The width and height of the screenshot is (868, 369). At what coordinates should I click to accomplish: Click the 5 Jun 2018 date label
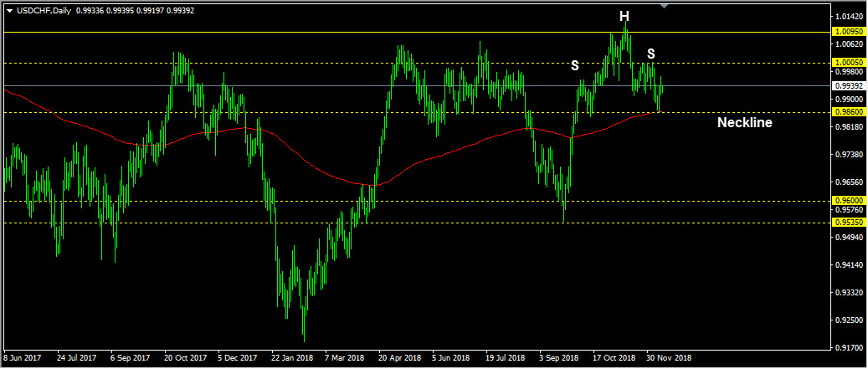452,358
